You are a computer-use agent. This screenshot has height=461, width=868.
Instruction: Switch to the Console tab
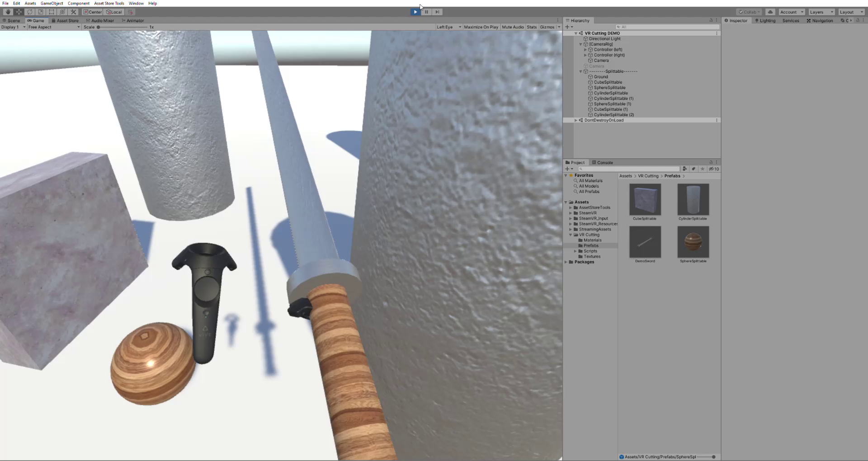tap(602, 162)
